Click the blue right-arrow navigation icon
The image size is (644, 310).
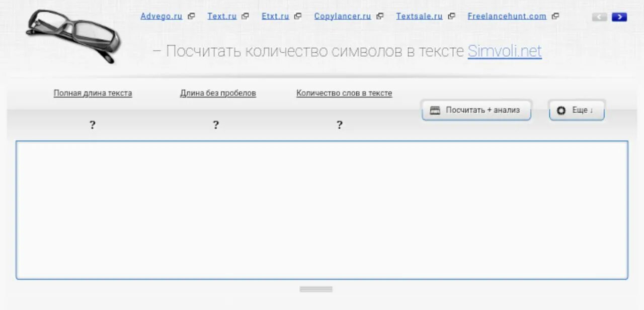(x=619, y=17)
